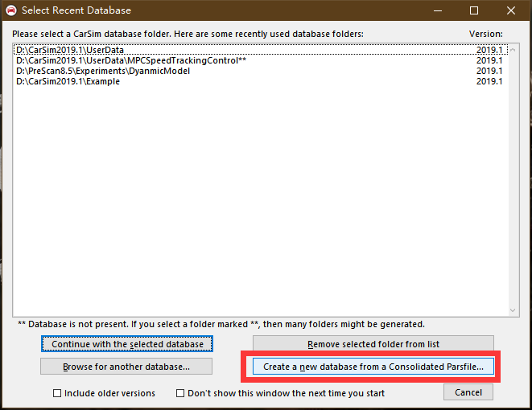
Task: Continue with the selected database
Action: (127, 344)
